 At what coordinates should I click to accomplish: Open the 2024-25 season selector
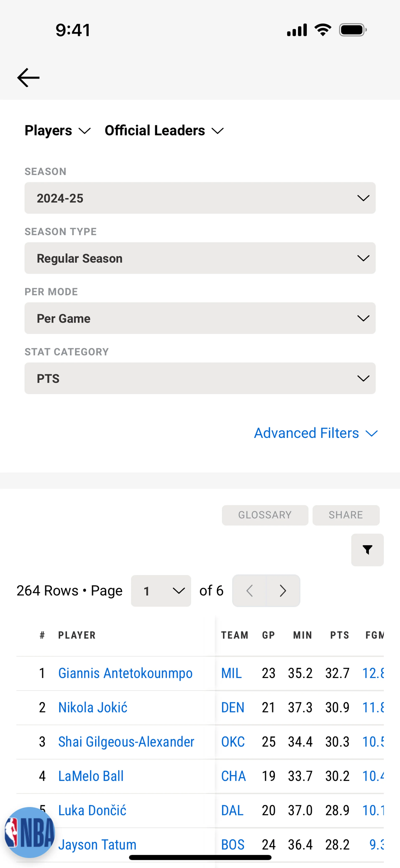(200, 198)
